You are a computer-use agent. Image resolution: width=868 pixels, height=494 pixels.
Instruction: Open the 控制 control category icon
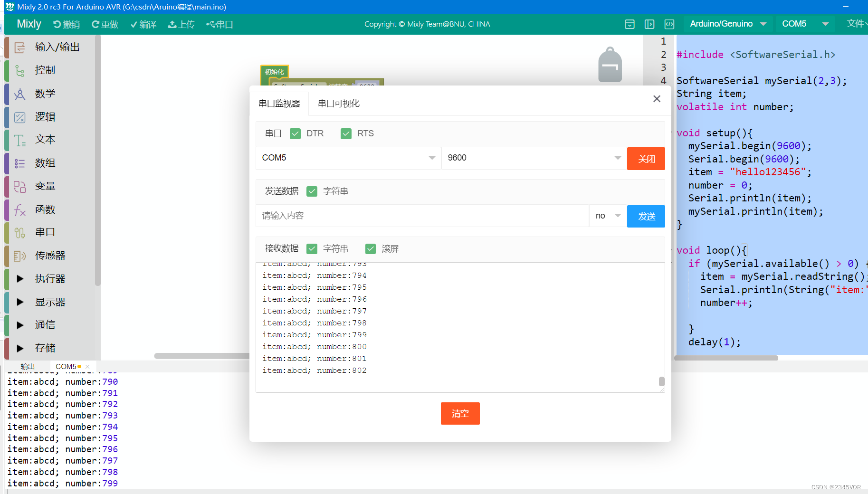click(19, 71)
